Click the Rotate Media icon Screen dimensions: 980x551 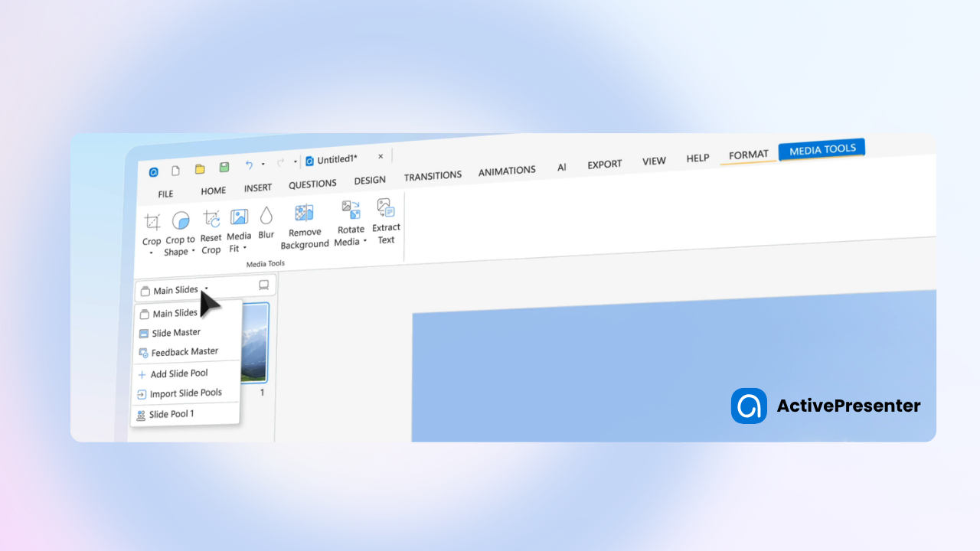351,210
